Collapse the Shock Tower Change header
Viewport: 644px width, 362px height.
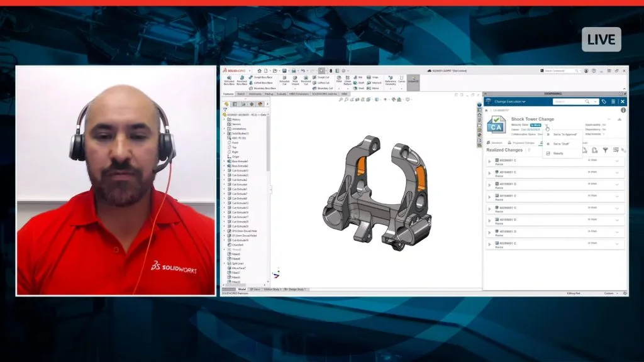[x=619, y=119]
